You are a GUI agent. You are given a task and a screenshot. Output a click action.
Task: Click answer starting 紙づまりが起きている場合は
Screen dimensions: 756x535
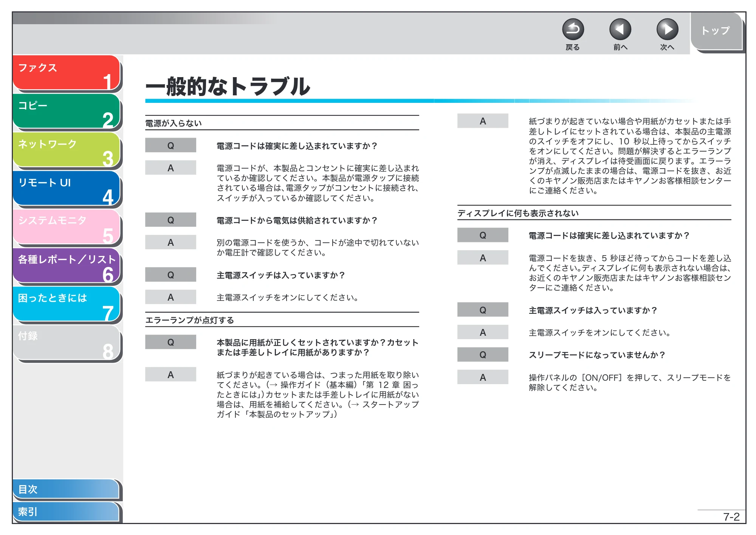click(318, 394)
